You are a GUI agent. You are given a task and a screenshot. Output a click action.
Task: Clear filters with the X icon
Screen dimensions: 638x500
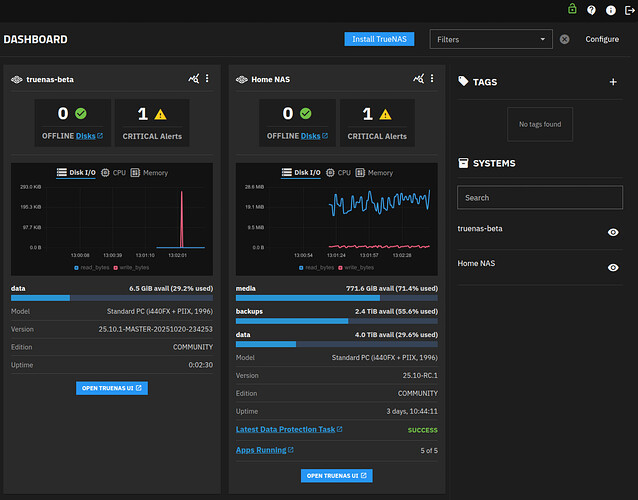[x=564, y=39]
